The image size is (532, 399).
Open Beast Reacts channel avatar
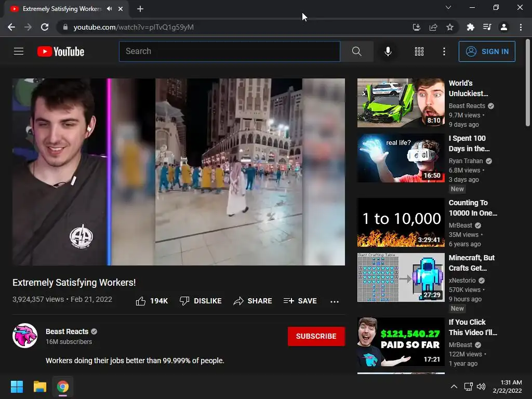(x=25, y=336)
